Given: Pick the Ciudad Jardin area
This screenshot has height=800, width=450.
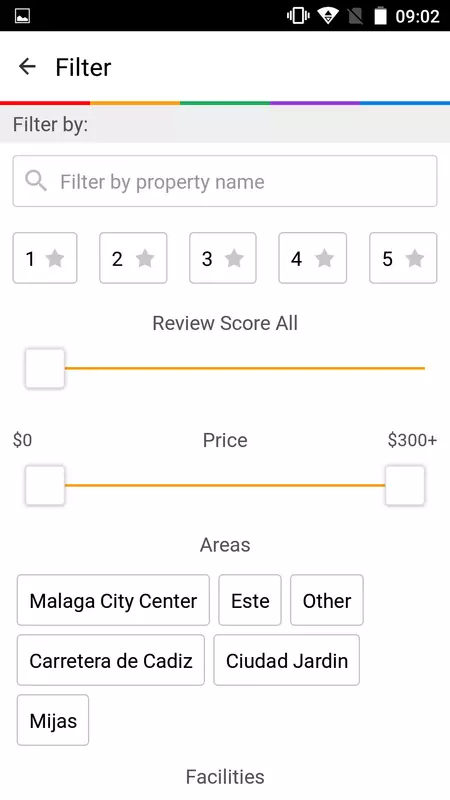Looking at the screenshot, I should pos(287,660).
